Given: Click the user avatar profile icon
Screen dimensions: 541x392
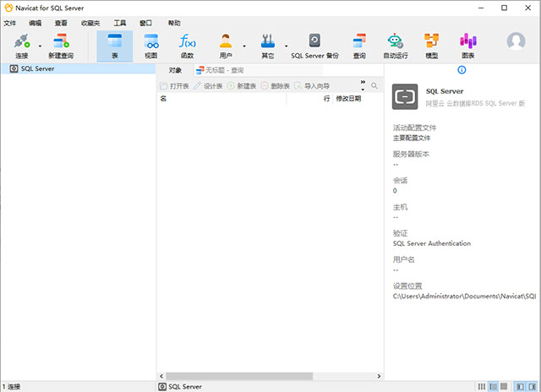Looking at the screenshot, I should (x=516, y=41).
